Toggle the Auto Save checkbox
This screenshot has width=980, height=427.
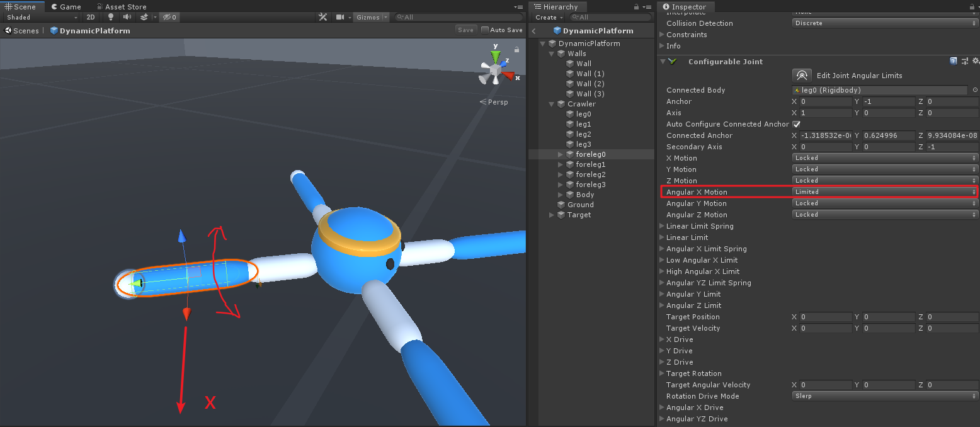pyautogui.click(x=485, y=30)
